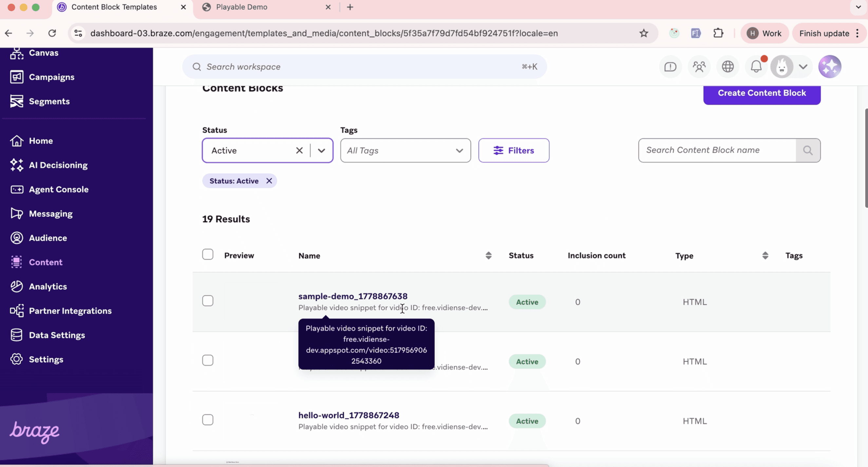Open the community people icon
Screen dimensions: 868x467
click(699, 67)
